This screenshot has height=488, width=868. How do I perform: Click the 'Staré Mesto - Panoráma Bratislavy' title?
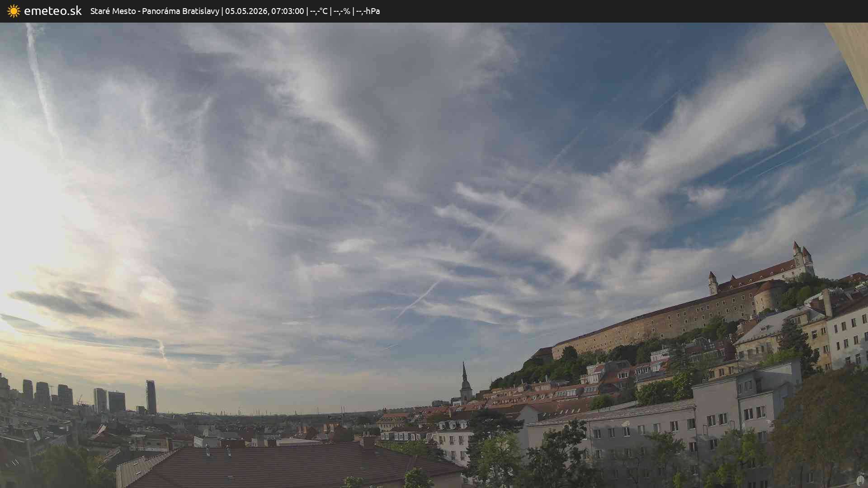(x=155, y=11)
